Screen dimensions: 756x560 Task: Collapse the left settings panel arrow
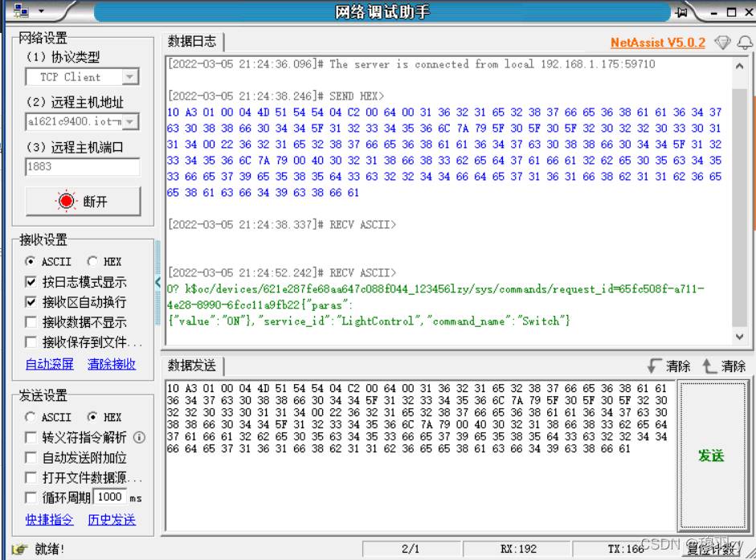point(157,282)
